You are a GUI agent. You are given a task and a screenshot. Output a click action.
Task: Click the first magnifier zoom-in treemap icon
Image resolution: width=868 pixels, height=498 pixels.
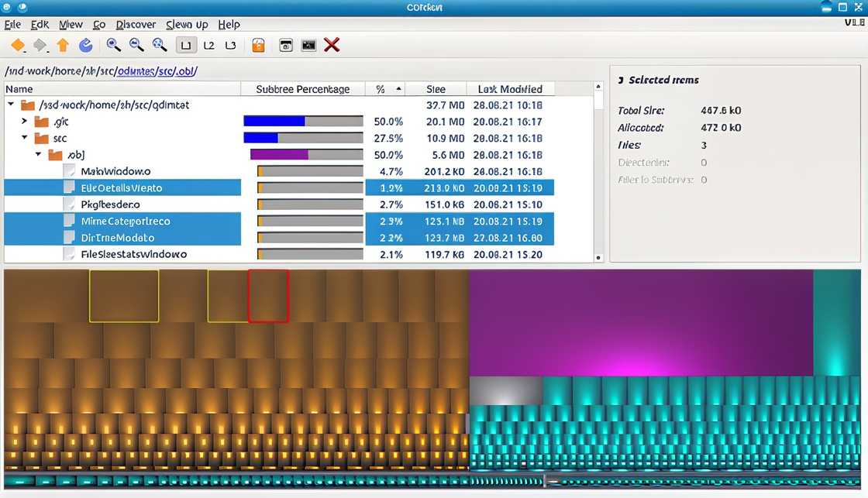[x=114, y=46]
